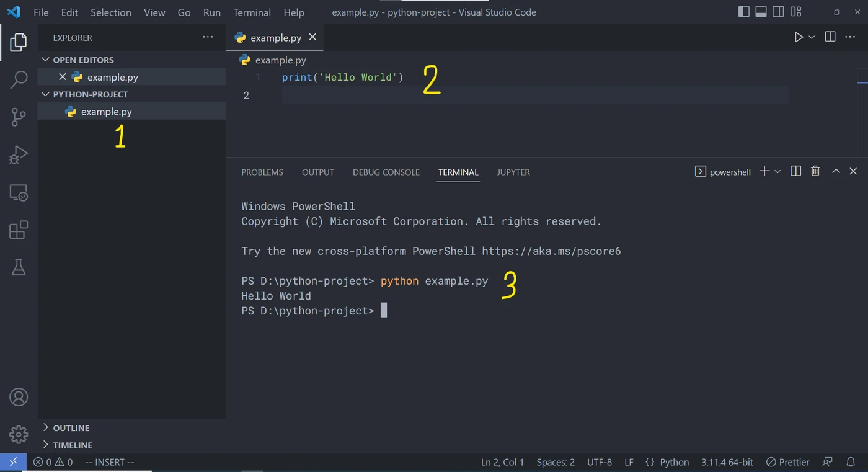This screenshot has width=868, height=472.
Task: Open the aka.ms/pscore6 link in terminal
Action: click(551, 251)
